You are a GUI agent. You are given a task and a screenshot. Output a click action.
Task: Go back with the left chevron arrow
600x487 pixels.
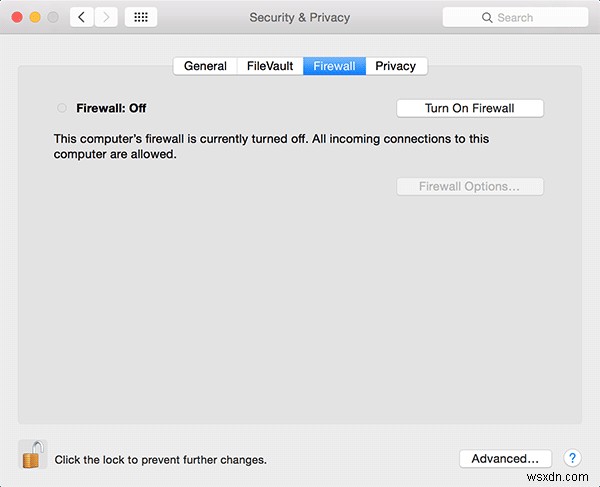[82, 17]
